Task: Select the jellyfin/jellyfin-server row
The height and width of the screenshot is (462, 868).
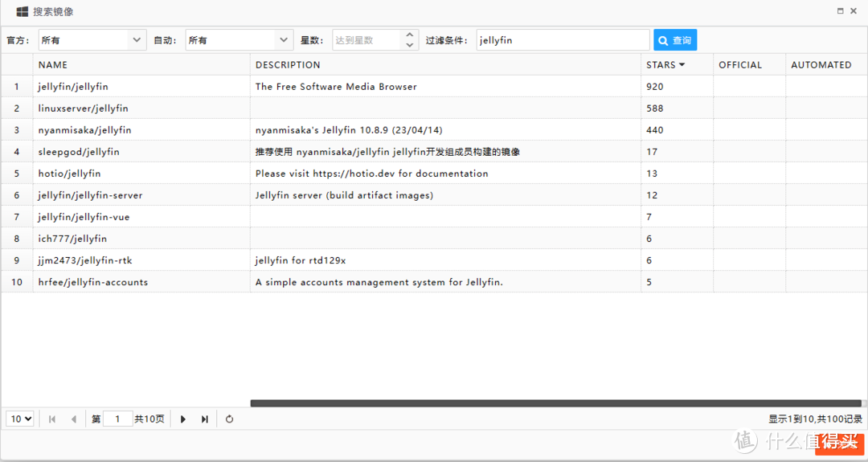Action: [x=434, y=194]
